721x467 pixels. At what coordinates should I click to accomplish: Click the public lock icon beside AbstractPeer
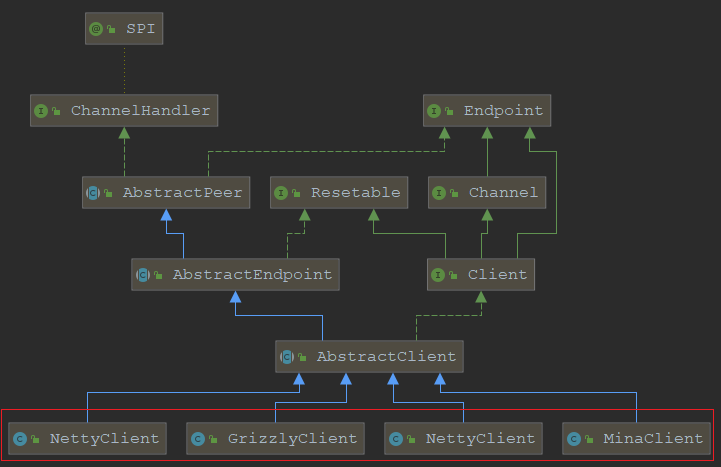coord(108,193)
